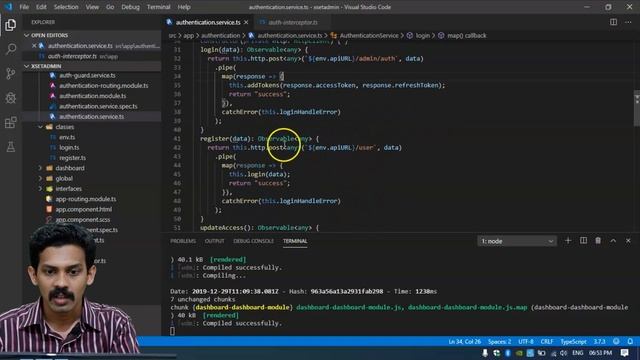Switch to the PROBLEMS panel tab
The width and height of the screenshot is (640, 360).
click(x=183, y=241)
